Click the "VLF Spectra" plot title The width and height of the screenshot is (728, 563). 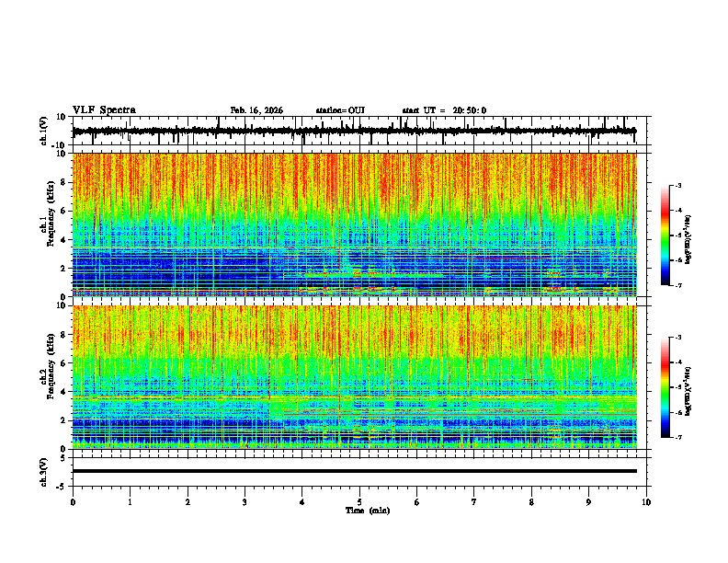click(x=104, y=110)
